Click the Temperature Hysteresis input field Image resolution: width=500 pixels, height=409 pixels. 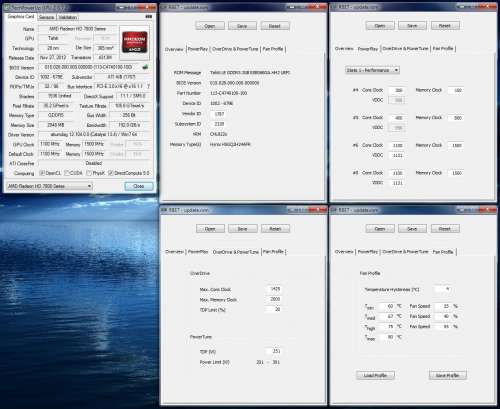444,289
